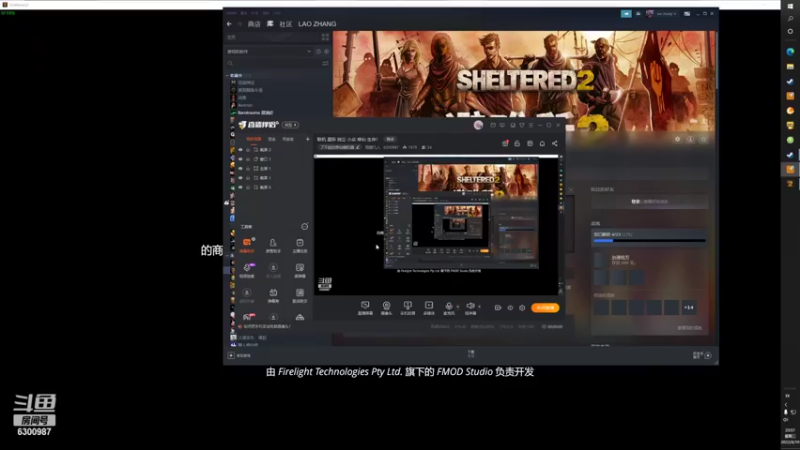This screenshot has height=450, width=800.
Task: Open the LAO ZHANG profile tab
Action: pos(317,24)
